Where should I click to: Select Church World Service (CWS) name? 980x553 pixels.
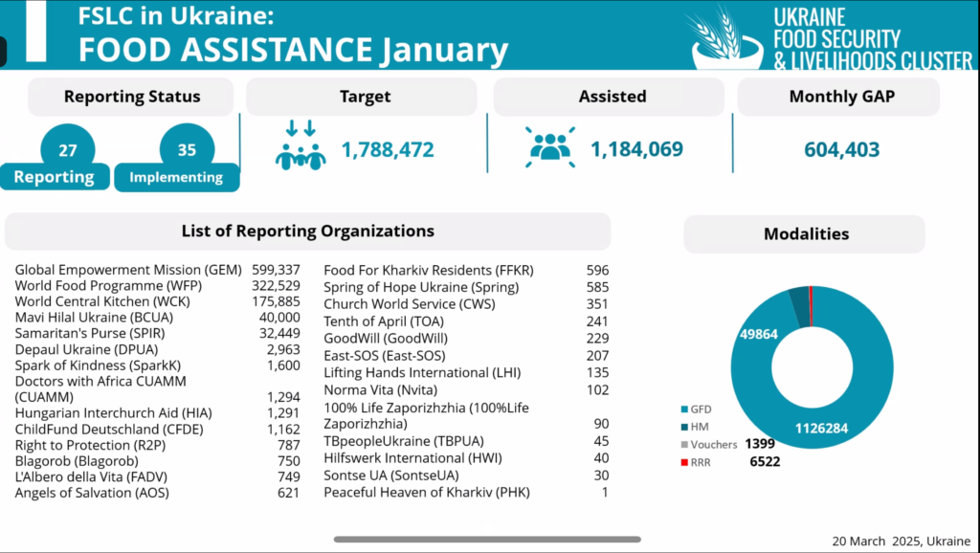click(x=410, y=304)
